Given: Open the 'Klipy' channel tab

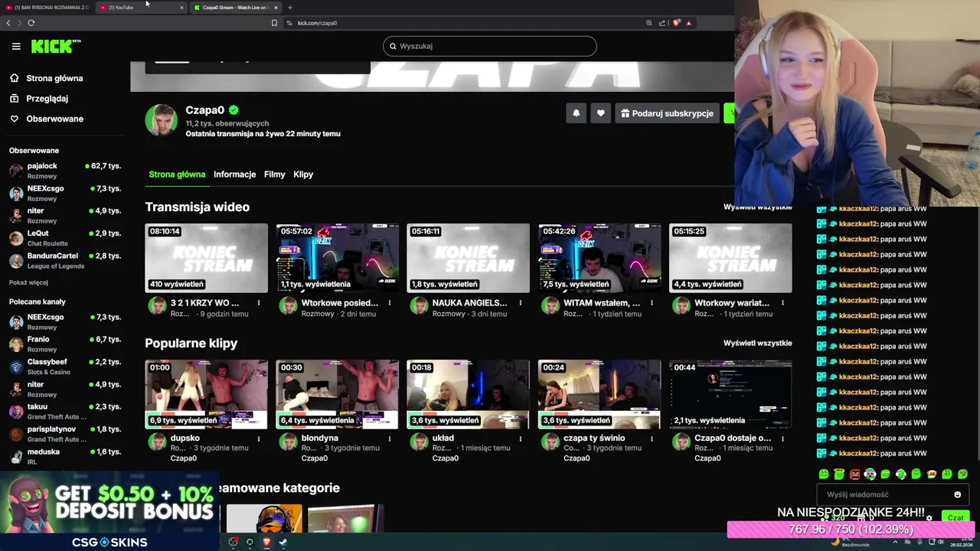Looking at the screenshot, I should pos(303,174).
